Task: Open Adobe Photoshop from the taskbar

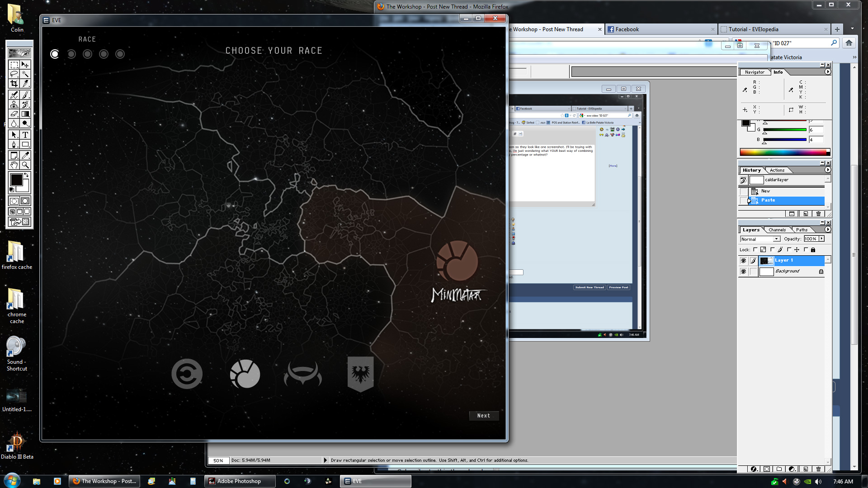Action: pos(239,481)
